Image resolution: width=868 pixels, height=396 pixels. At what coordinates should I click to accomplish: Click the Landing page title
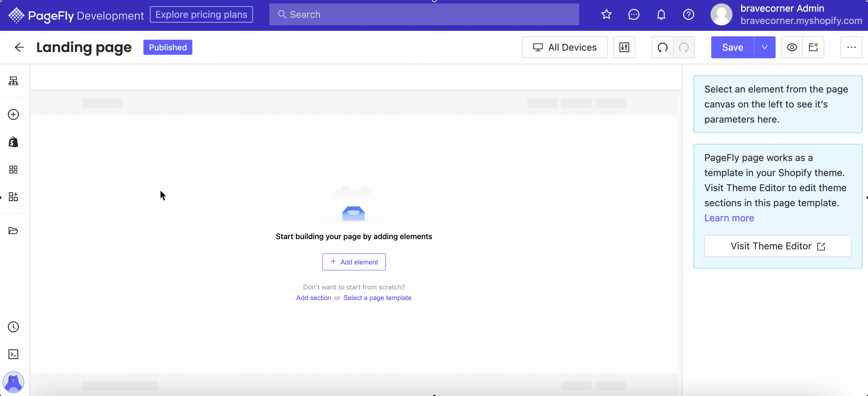84,47
